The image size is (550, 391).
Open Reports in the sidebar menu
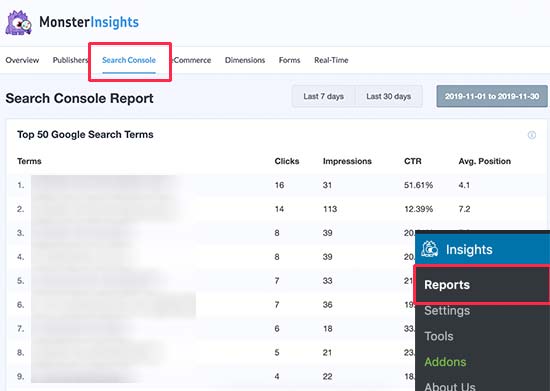click(x=482, y=284)
